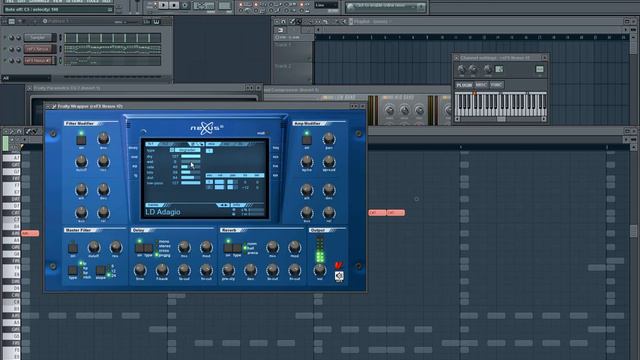Switch to MISC tab in Channel settings
The width and height of the screenshot is (640, 360).
tap(481, 85)
